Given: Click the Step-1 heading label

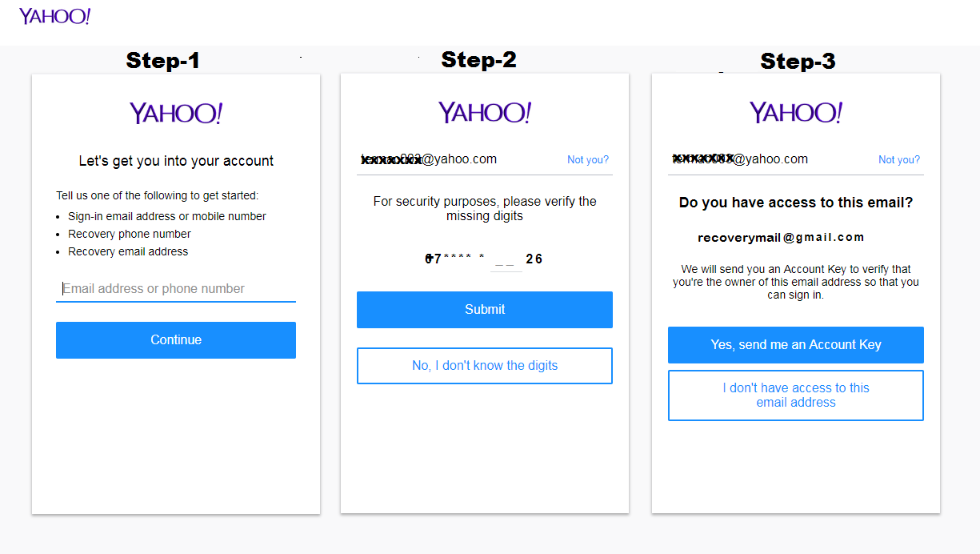Looking at the screenshot, I should (x=162, y=60).
